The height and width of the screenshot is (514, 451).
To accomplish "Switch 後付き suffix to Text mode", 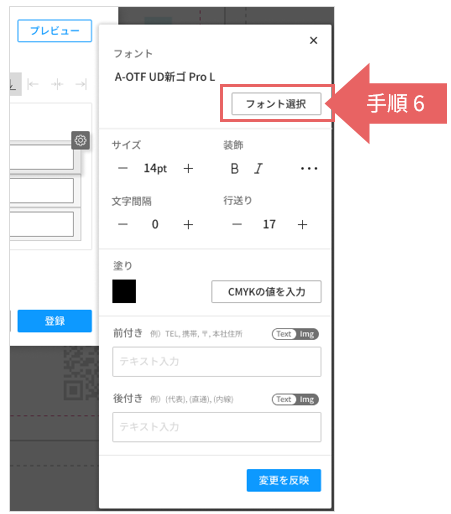I will [284, 399].
